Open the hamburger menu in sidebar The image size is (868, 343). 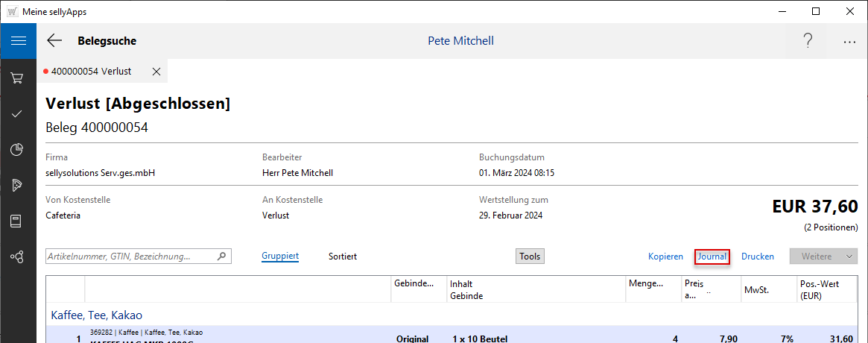pyautogui.click(x=18, y=41)
